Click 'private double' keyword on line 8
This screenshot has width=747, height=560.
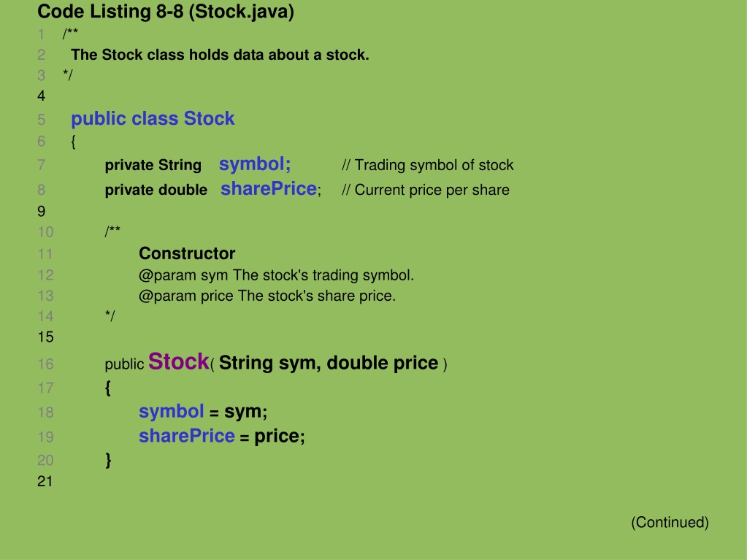156,190
